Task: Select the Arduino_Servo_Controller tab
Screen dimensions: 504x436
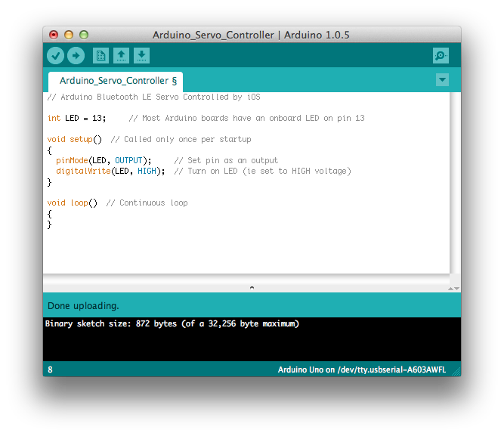Action: point(116,81)
